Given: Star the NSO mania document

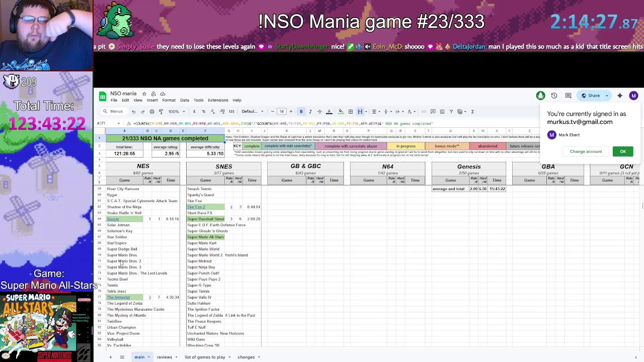Looking at the screenshot, I should click(x=144, y=94).
